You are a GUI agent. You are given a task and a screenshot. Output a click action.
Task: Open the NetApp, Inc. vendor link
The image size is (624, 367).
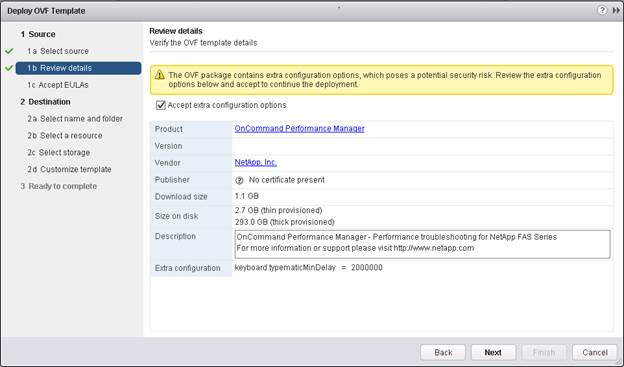[x=255, y=162]
